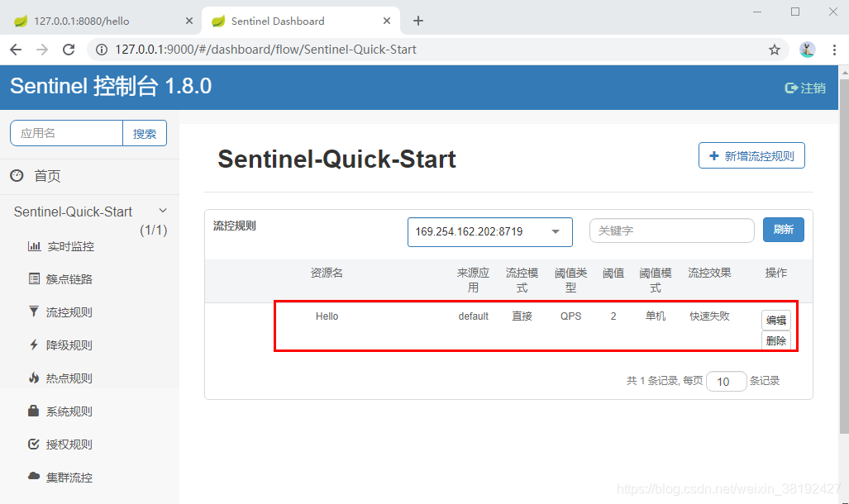Go back to previous page
This screenshot has height=504, width=849.
[16, 50]
